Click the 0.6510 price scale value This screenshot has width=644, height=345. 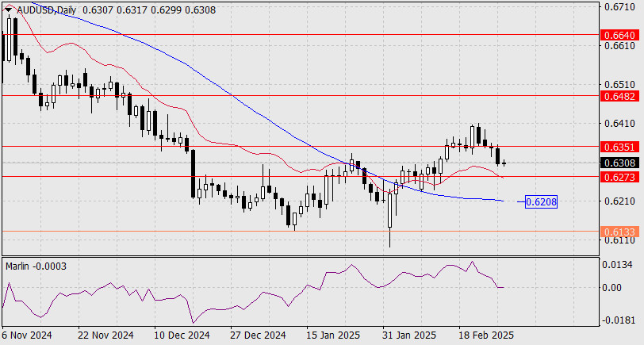[x=619, y=85]
